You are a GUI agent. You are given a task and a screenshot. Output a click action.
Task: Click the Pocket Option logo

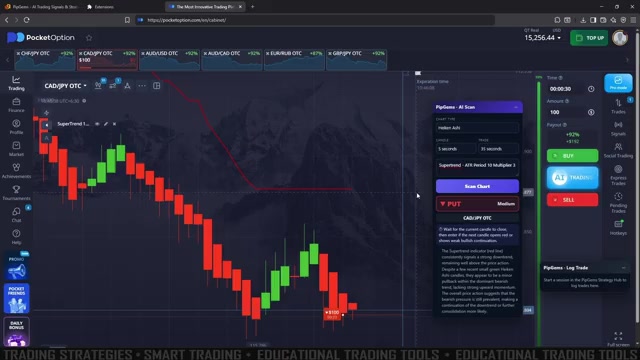(x=41, y=38)
